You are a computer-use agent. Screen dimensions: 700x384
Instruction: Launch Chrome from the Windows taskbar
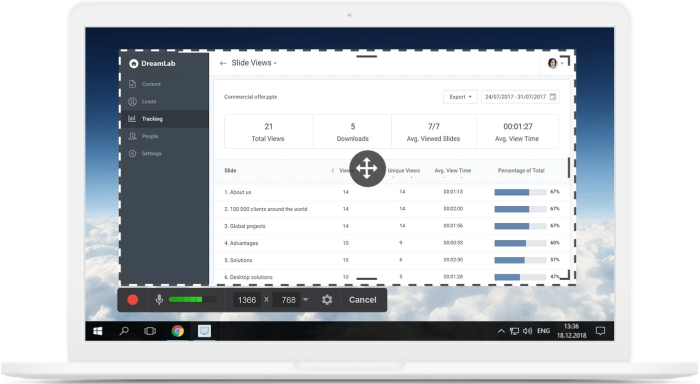coord(178,331)
